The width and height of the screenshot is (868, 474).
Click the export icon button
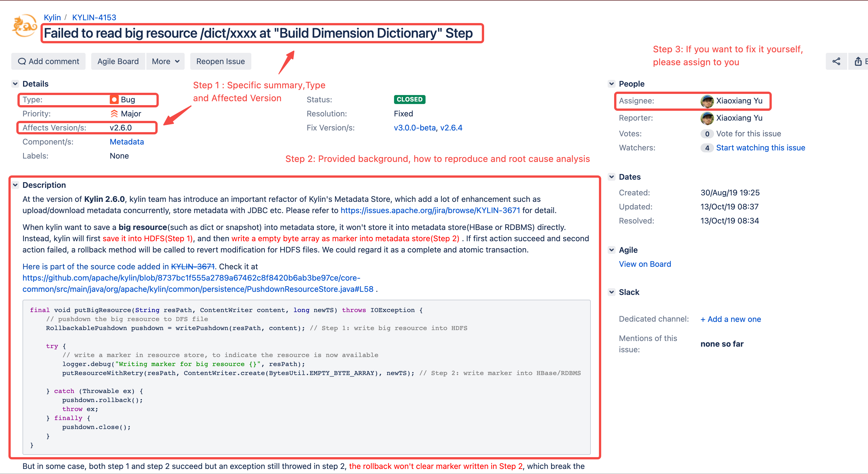click(x=858, y=61)
